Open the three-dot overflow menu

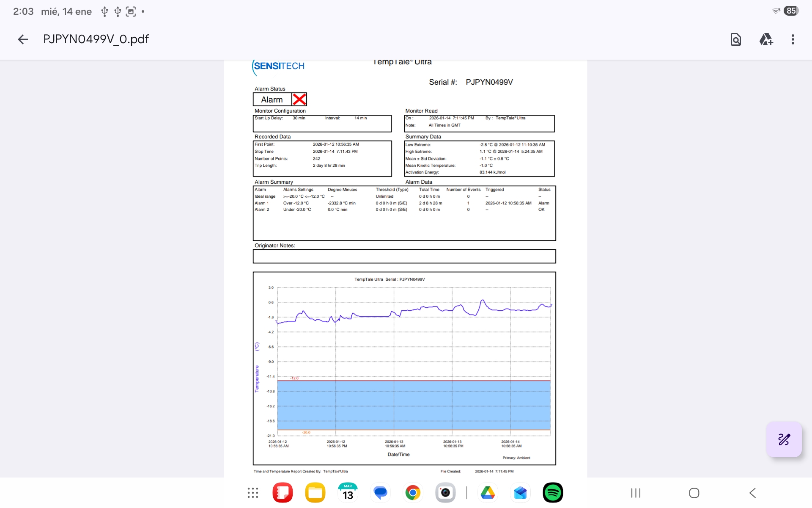[793, 39]
